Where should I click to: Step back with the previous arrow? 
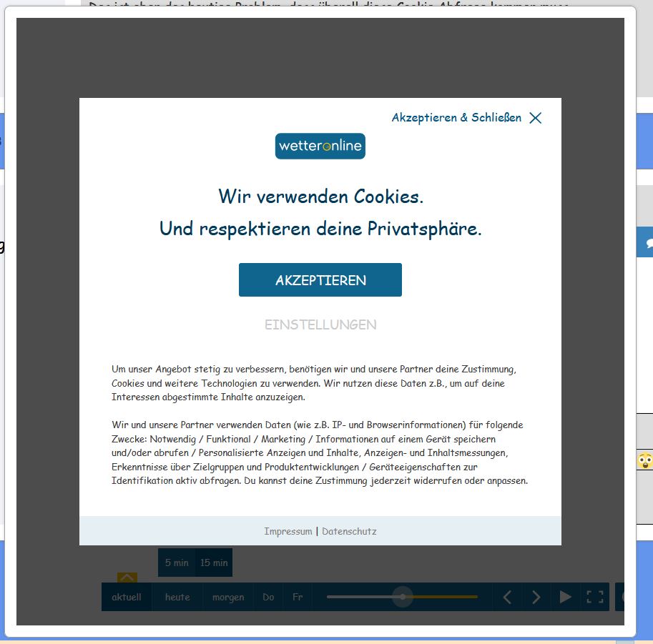pos(507,597)
